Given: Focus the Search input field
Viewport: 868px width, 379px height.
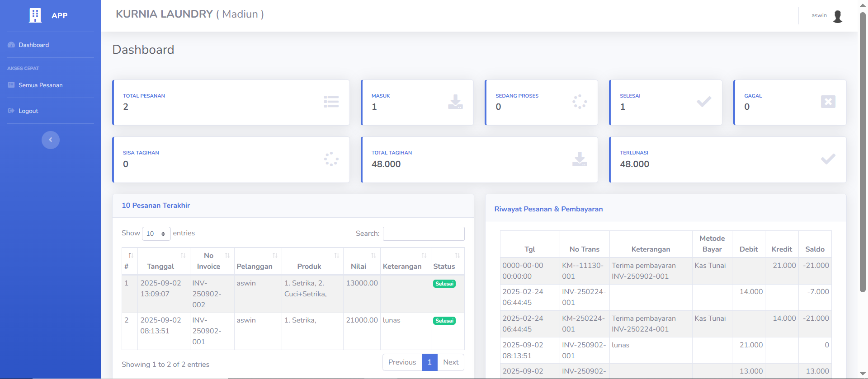Looking at the screenshot, I should pyautogui.click(x=423, y=234).
